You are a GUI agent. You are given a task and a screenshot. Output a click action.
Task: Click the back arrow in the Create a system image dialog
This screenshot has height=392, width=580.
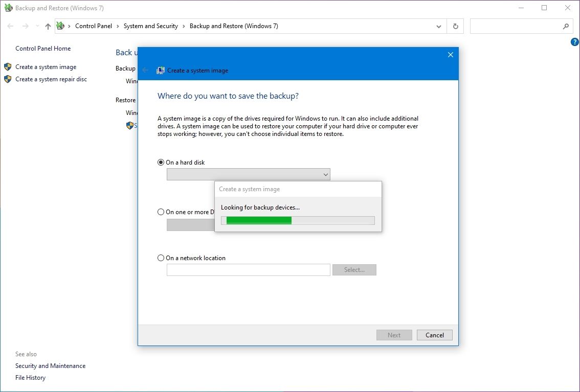145,70
